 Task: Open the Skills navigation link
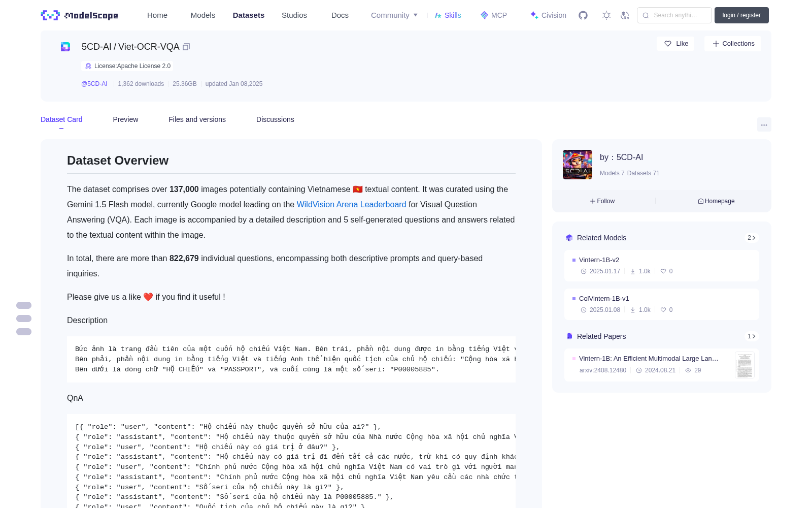point(448,15)
